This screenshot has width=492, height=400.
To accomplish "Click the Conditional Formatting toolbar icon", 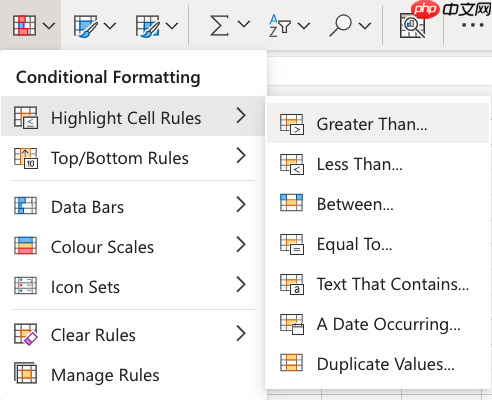I will click(24, 25).
